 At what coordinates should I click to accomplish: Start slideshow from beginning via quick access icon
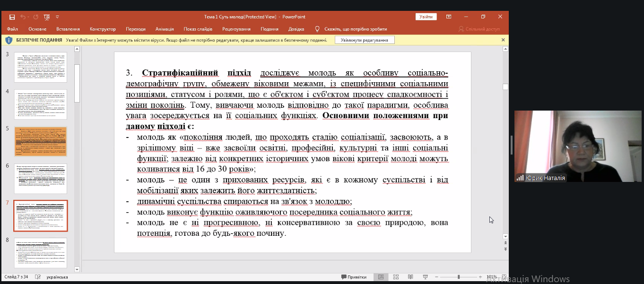click(47, 17)
